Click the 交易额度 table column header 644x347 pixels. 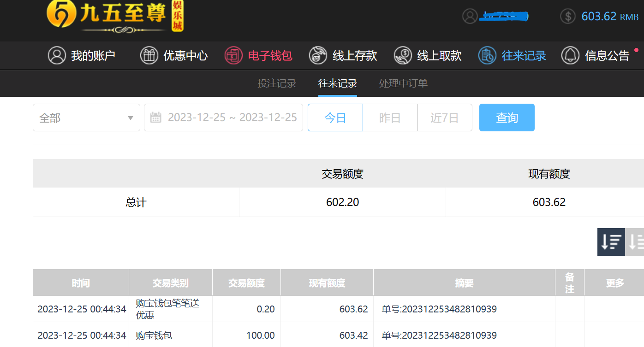tap(246, 282)
